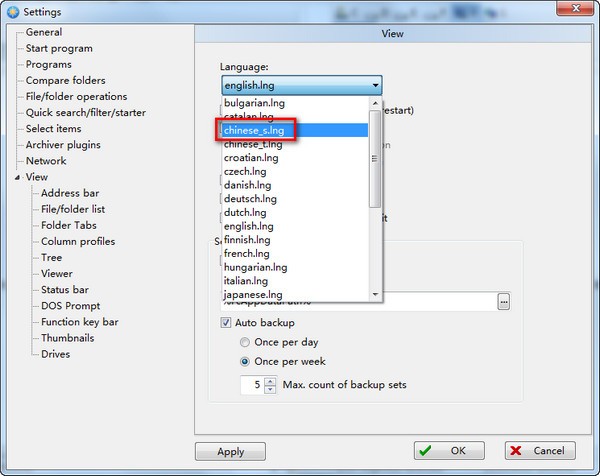The width and height of the screenshot is (600, 476).
Task: Open the General settings category
Action: click(44, 32)
